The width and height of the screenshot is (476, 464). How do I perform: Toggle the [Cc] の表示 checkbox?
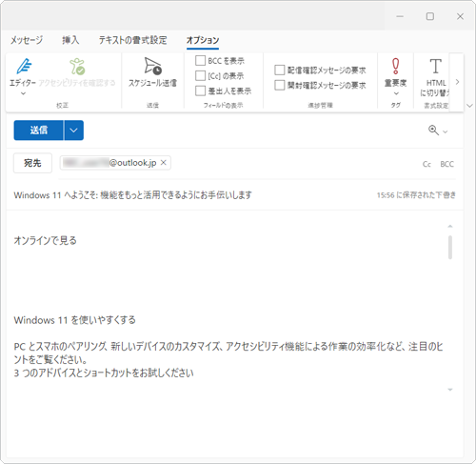[x=200, y=75]
